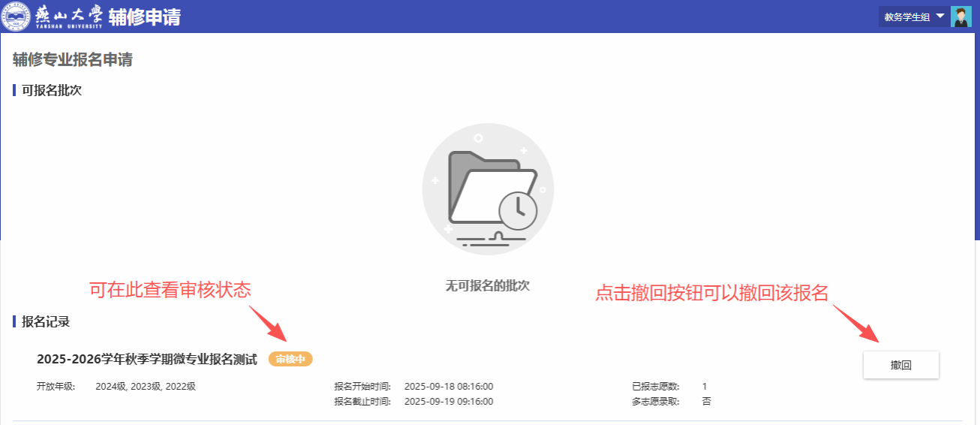980x425 pixels.
Task: Open the user avatar in top-right corner
Action: pyautogui.click(x=960, y=17)
